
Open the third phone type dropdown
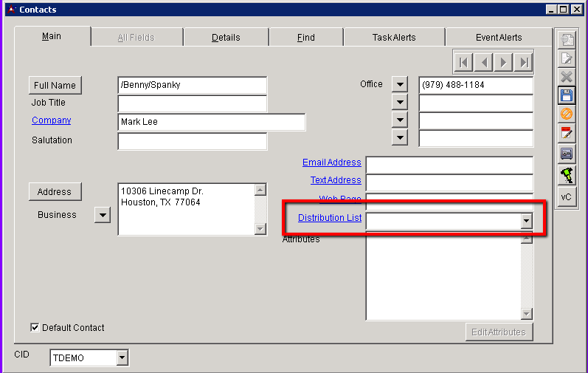[400, 120]
